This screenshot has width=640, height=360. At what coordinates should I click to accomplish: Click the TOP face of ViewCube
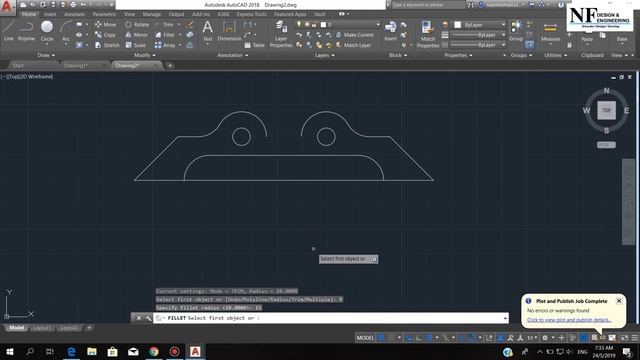607,110
